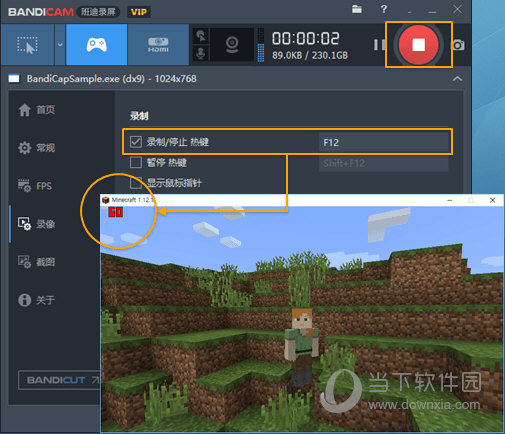Close the Bandicam window
505x434 pixels.
click(x=457, y=9)
